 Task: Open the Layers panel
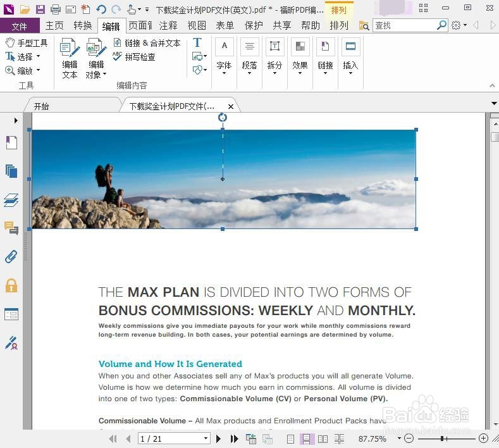click(x=11, y=201)
